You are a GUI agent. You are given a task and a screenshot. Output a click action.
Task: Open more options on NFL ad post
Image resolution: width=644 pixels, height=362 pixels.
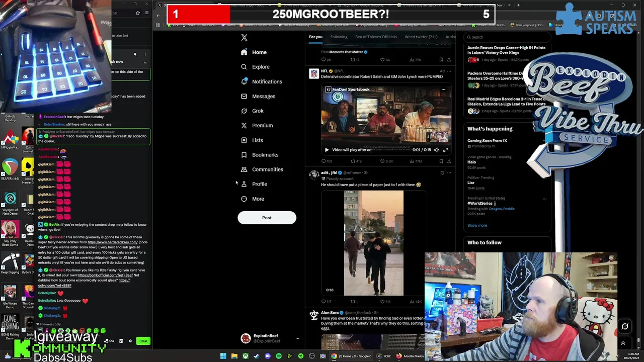click(449, 71)
